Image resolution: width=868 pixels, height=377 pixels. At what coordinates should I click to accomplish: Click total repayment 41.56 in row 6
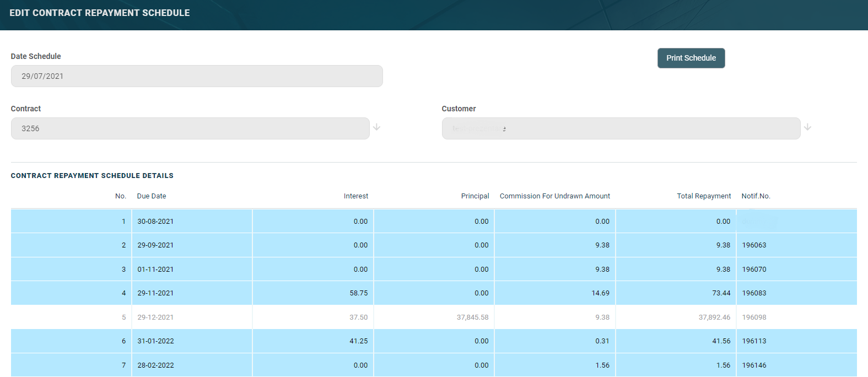[x=721, y=341]
